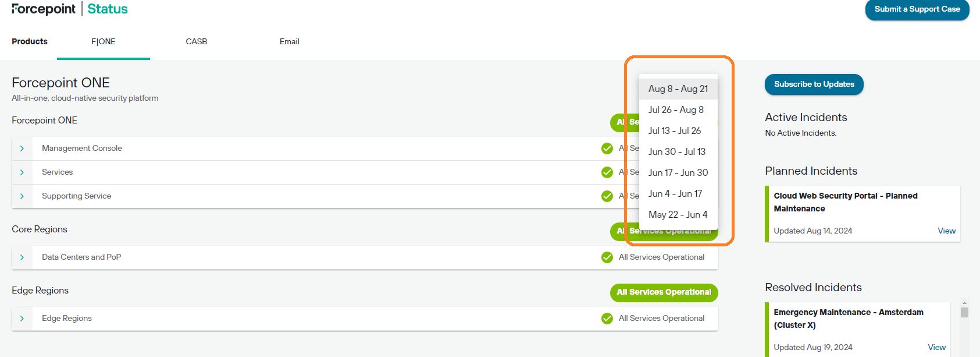Select the Jun 17 - Jun 30 date range

pyautogui.click(x=678, y=172)
